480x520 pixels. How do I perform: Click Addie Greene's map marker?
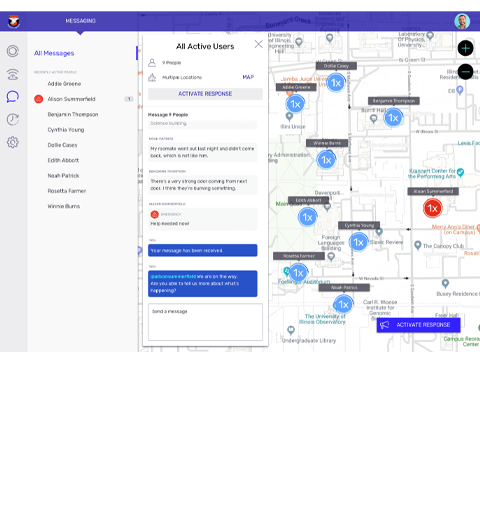(295, 104)
